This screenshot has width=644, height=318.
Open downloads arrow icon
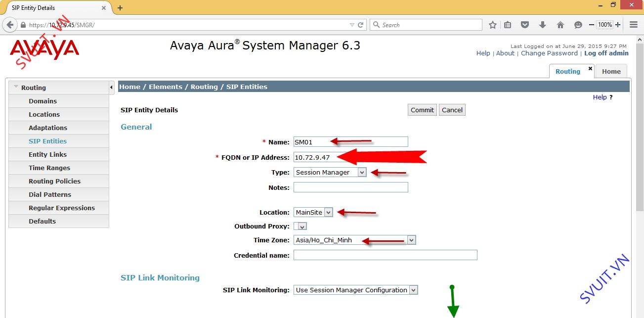tap(543, 25)
